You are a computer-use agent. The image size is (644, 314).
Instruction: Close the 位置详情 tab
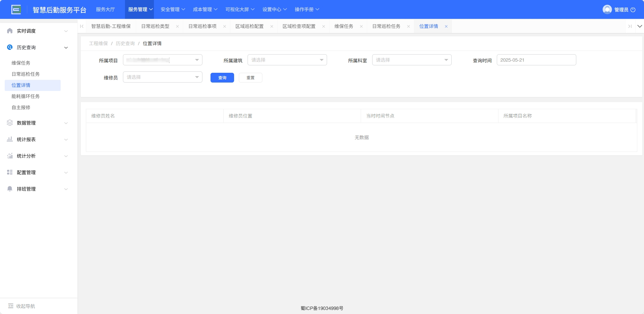click(446, 27)
